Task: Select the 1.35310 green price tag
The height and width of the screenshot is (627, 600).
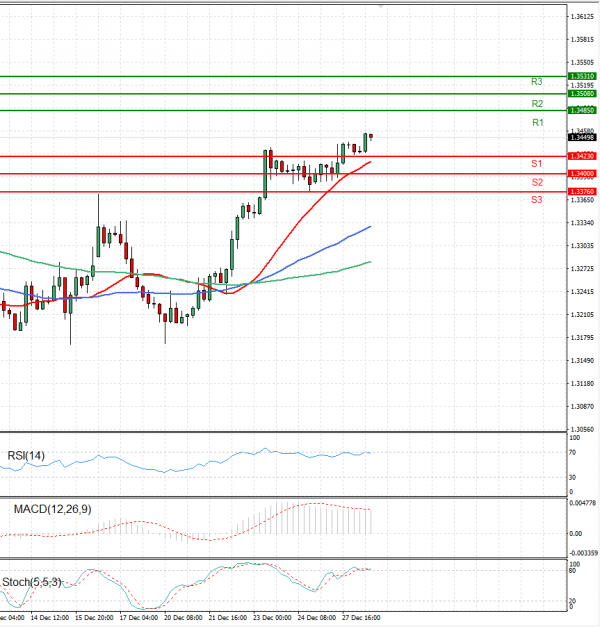Action: [582, 76]
